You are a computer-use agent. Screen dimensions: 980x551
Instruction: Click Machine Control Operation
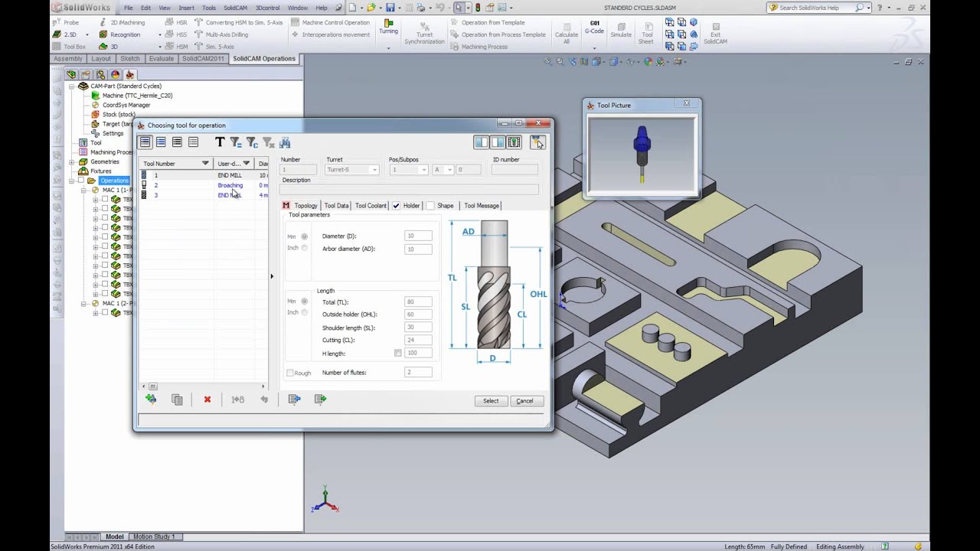pos(329,22)
